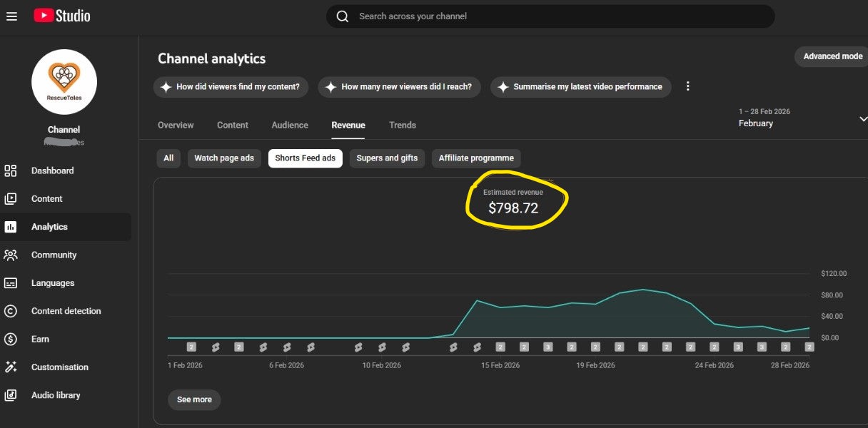Switch to the Audience tab
This screenshot has width=868, height=428.
click(290, 125)
